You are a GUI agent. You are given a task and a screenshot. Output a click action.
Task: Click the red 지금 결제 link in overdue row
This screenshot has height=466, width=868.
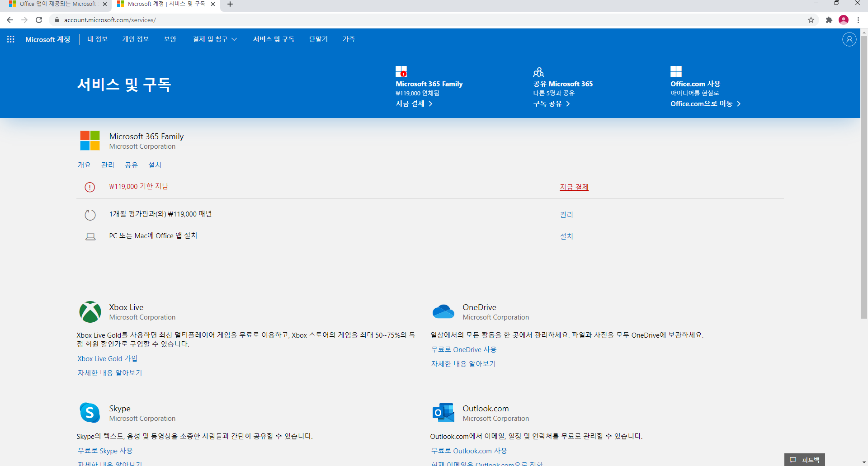(x=574, y=187)
